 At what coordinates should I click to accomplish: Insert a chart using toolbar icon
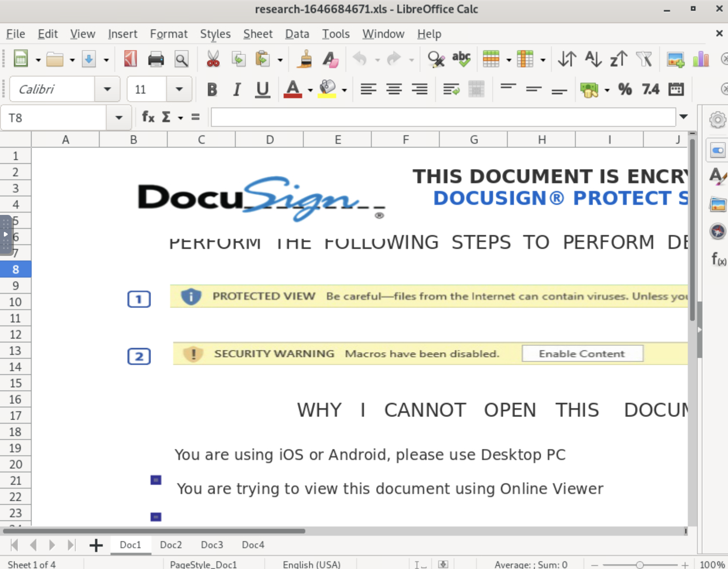click(701, 60)
